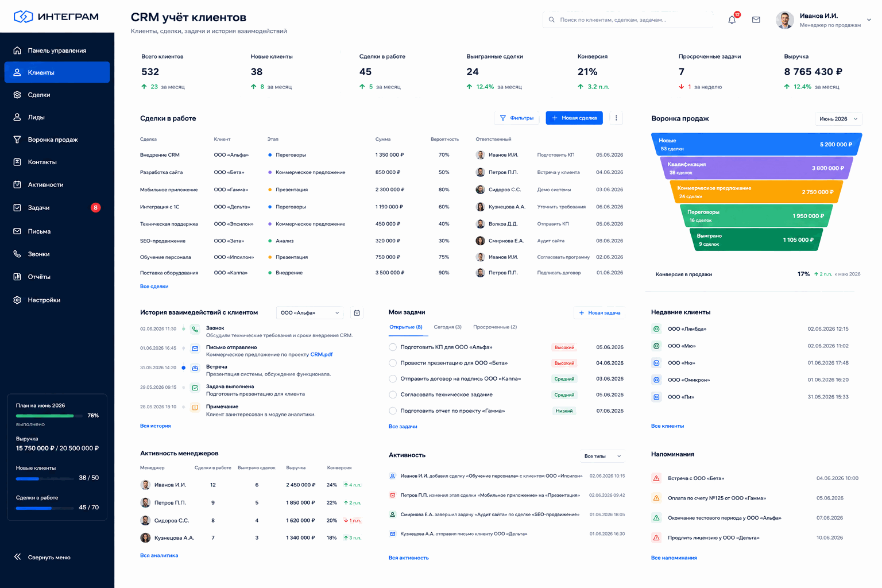Click the ООО «Ню» client icon

[x=656, y=363]
